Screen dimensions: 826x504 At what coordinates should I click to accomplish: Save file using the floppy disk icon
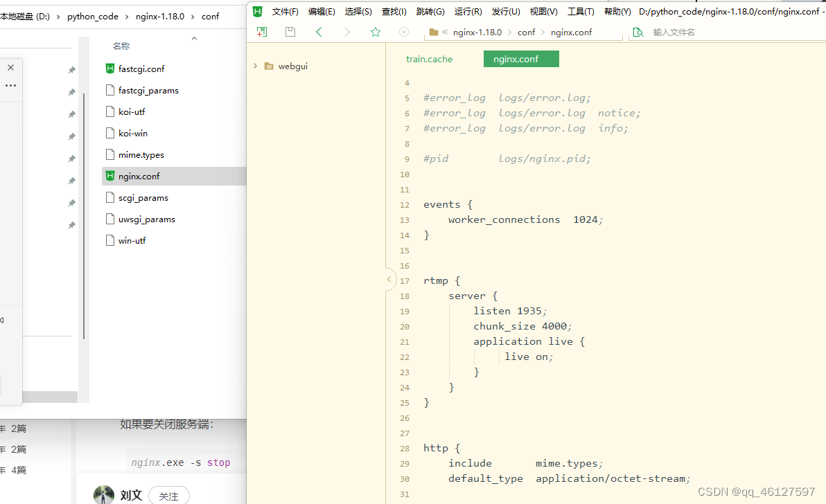(290, 32)
